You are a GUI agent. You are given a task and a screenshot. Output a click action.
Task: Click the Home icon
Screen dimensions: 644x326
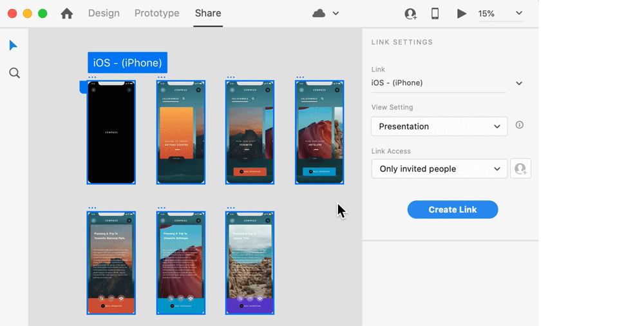[x=67, y=14]
